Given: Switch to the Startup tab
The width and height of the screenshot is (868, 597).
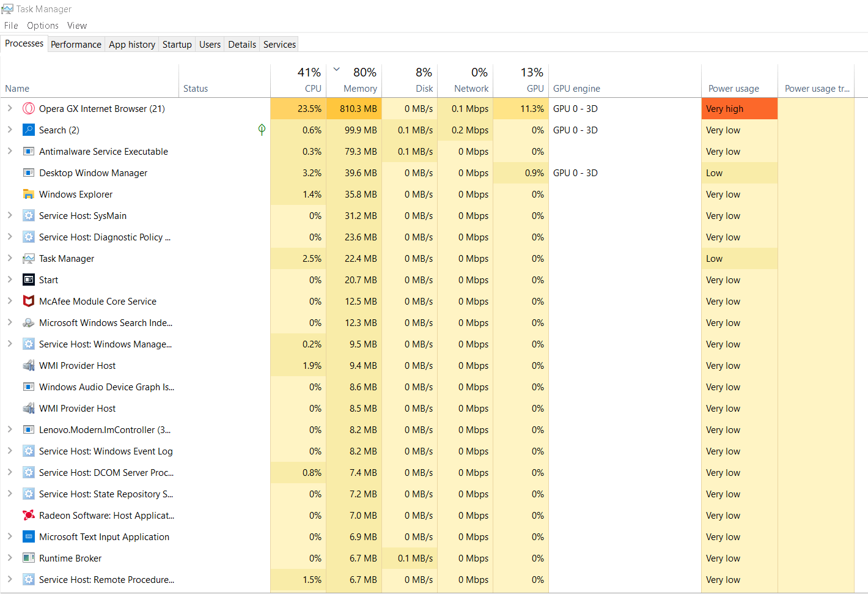Looking at the screenshot, I should tap(177, 45).
